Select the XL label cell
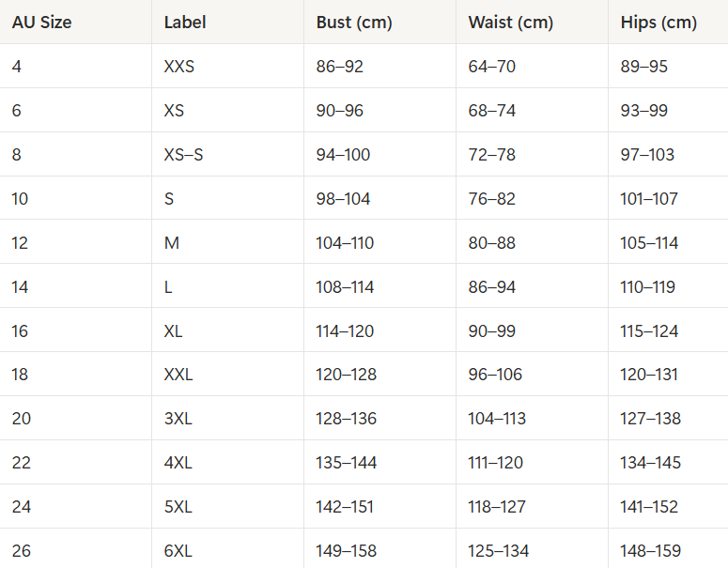Image resolution: width=728 pixels, height=568 pixels. click(x=175, y=331)
